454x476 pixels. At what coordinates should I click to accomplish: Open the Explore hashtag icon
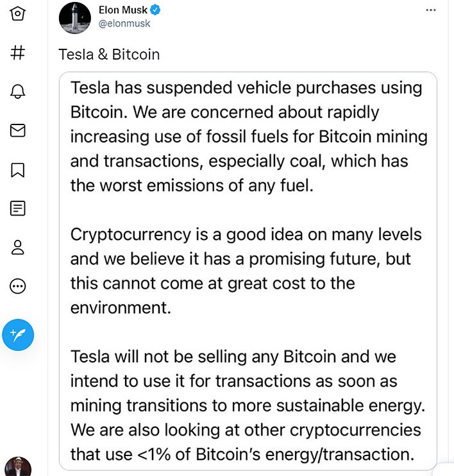tap(17, 52)
